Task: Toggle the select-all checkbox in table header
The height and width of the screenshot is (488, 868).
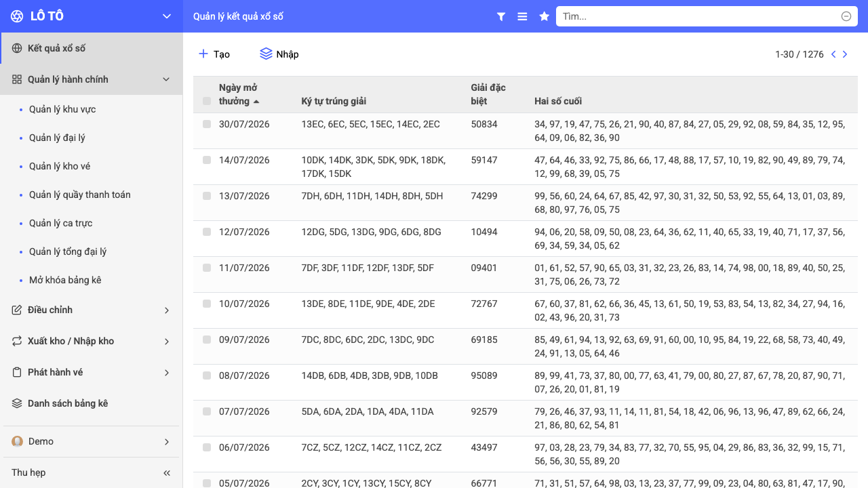Action: (207, 102)
